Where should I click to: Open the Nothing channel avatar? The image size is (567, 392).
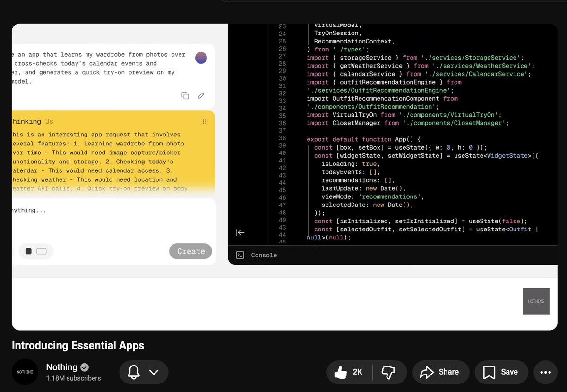click(25, 372)
